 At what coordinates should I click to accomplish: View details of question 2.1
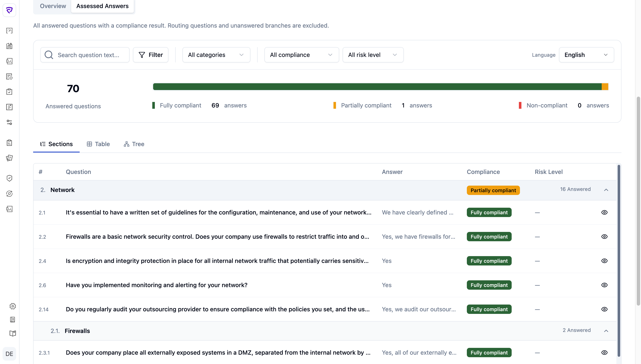pyautogui.click(x=604, y=213)
